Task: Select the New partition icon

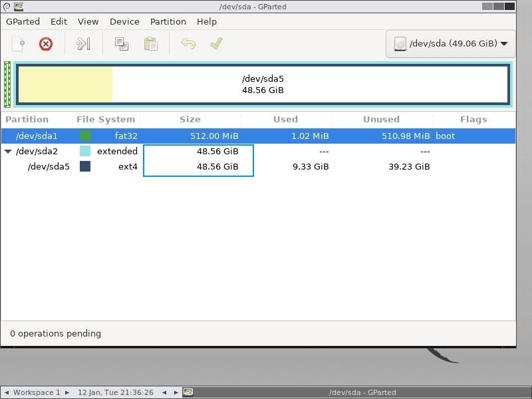Action: pos(17,43)
